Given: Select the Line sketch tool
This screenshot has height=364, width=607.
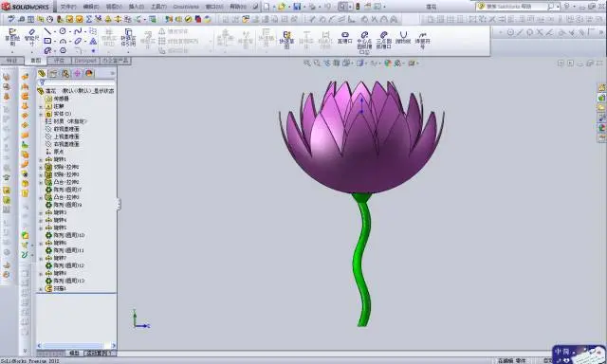Looking at the screenshot, I should tap(47, 31).
